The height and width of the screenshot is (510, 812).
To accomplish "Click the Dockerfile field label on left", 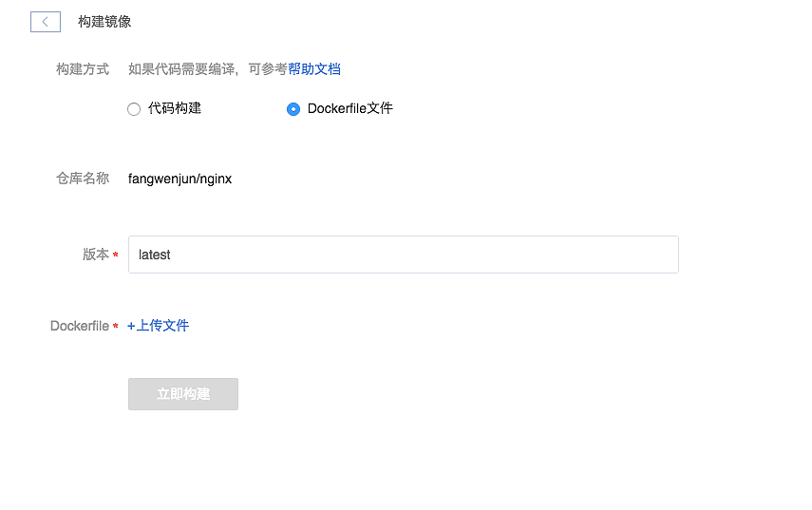I will 80,326.
